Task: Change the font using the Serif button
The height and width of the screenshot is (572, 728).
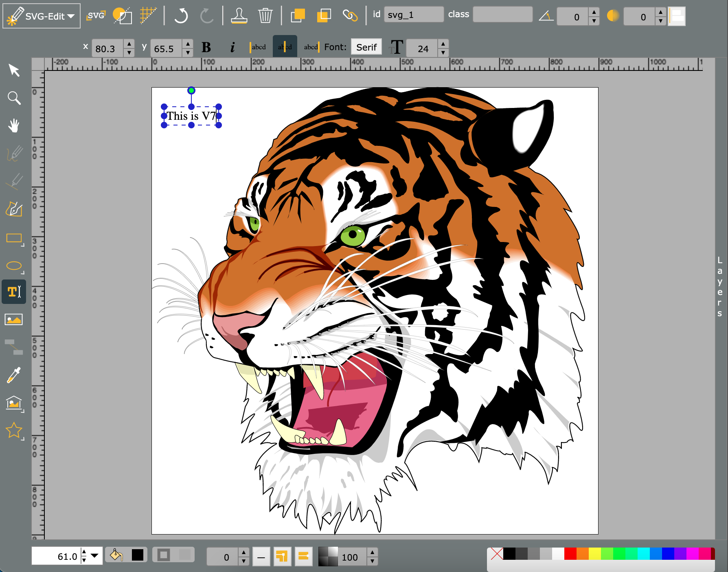Action: (366, 47)
